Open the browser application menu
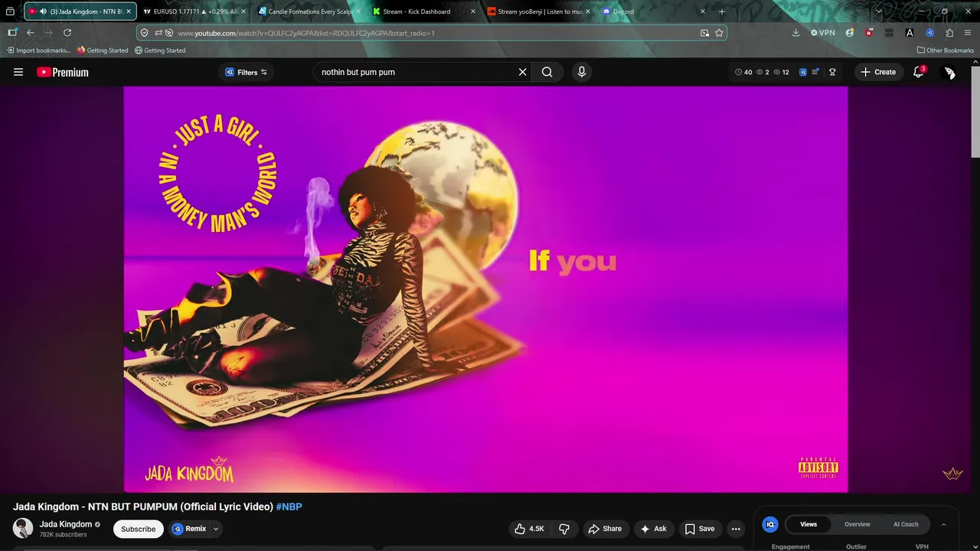This screenshot has height=551, width=980. (x=968, y=33)
